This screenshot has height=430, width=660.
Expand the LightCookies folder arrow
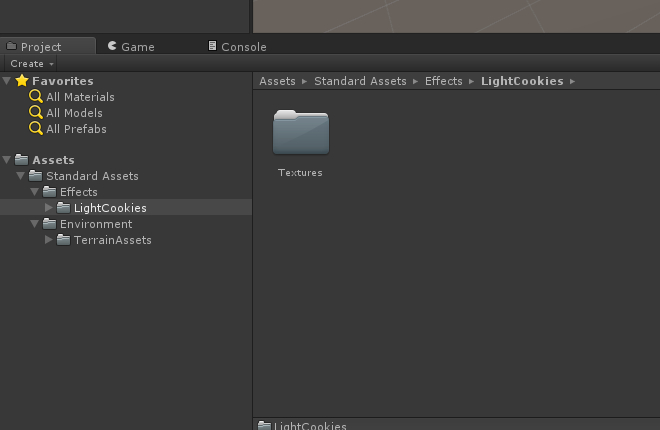48,207
